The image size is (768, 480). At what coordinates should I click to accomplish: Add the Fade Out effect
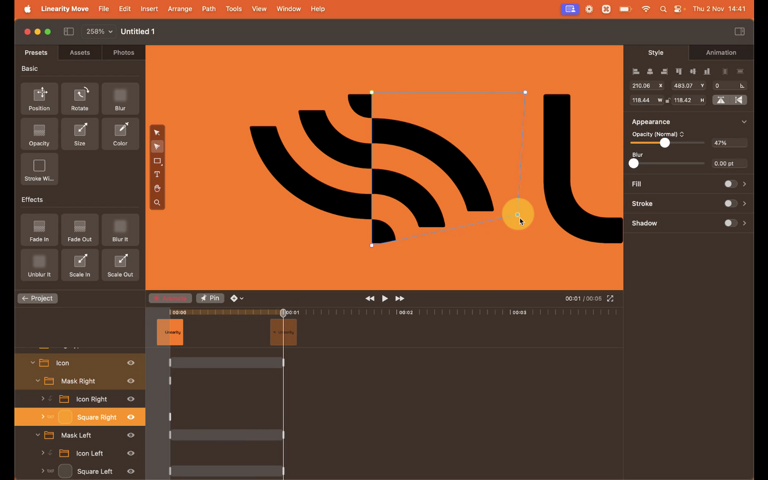tap(80, 230)
